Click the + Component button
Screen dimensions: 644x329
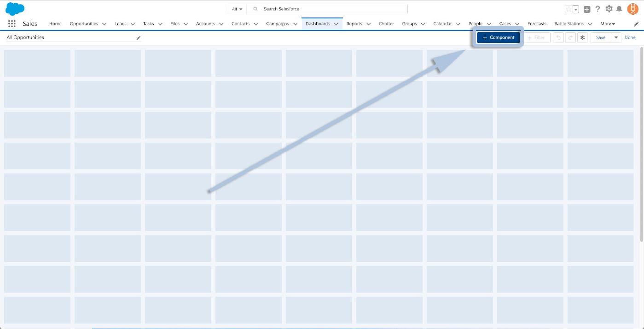[x=498, y=38]
